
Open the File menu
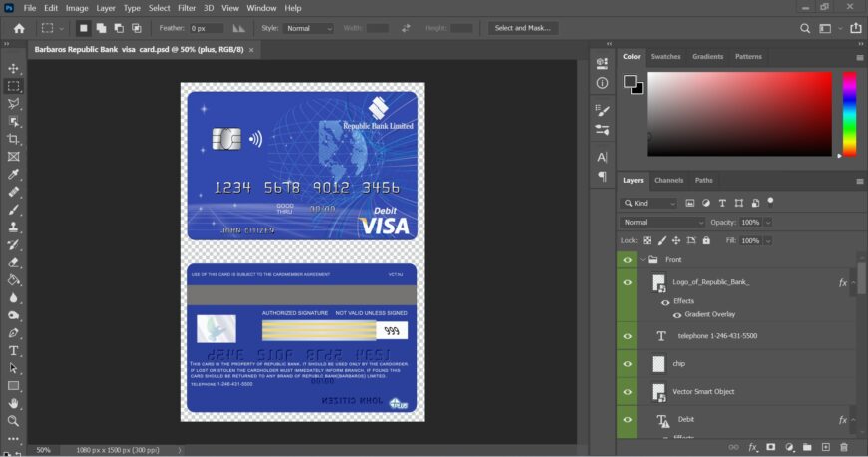29,8
